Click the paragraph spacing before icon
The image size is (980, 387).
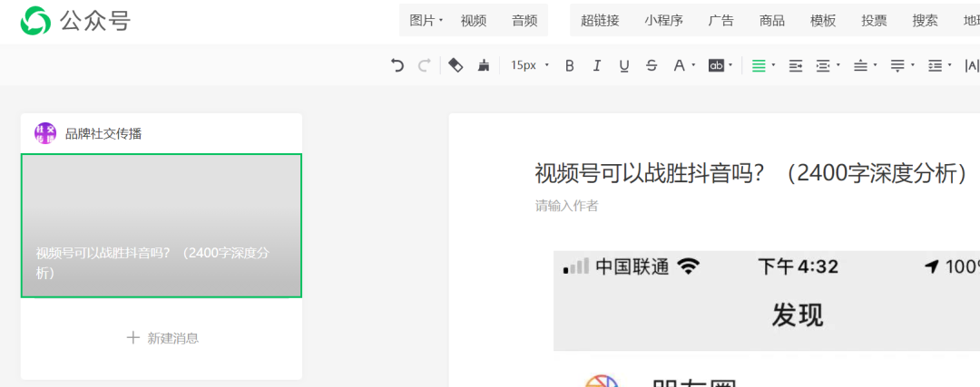tap(861, 65)
